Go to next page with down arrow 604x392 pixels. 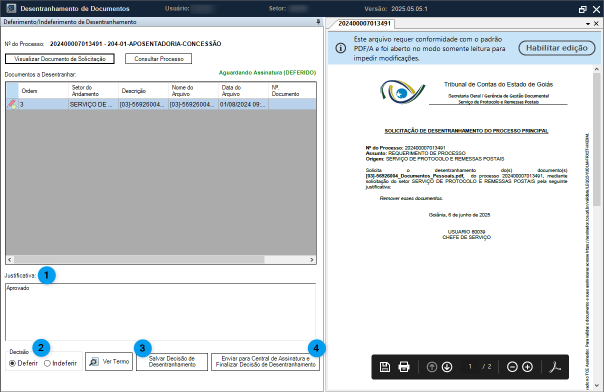click(x=447, y=367)
